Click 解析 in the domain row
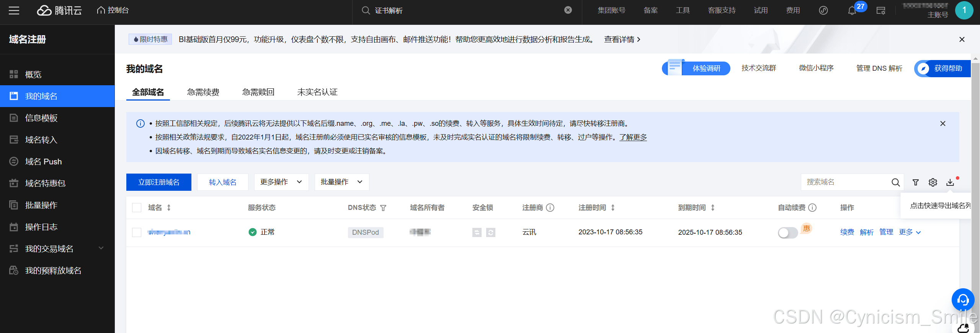This screenshot has width=980, height=333. click(867, 232)
